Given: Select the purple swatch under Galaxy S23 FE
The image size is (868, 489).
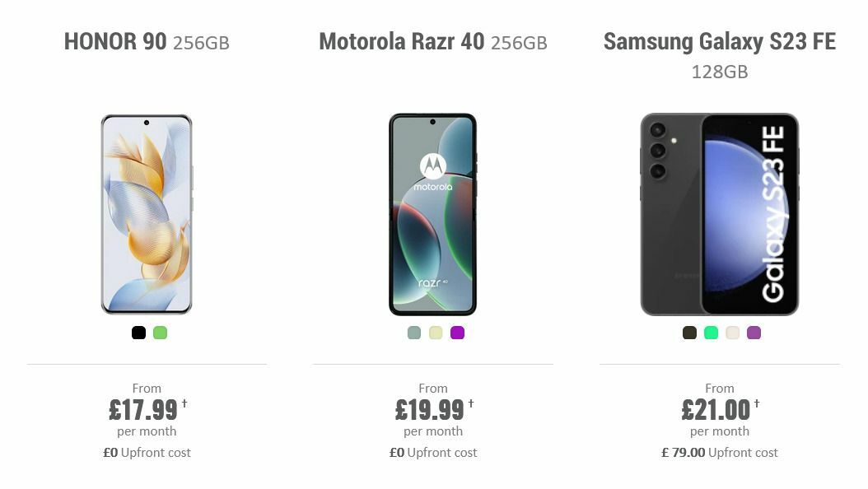Looking at the screenshot, I should point(755,333).
